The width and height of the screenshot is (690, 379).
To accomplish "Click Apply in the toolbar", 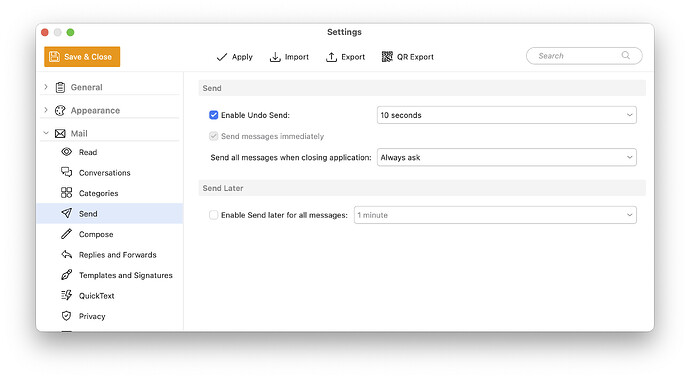I will coord(235,57).
